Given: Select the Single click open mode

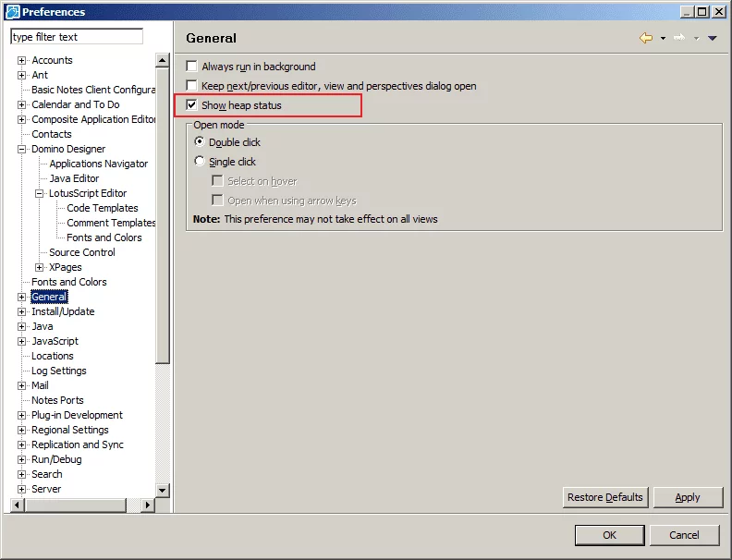Looking at the screenshot, I should [200, 162].
